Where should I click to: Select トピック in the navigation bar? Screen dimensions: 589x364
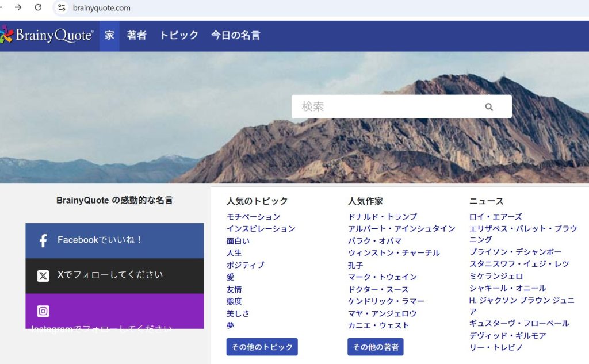pos(179,36)
